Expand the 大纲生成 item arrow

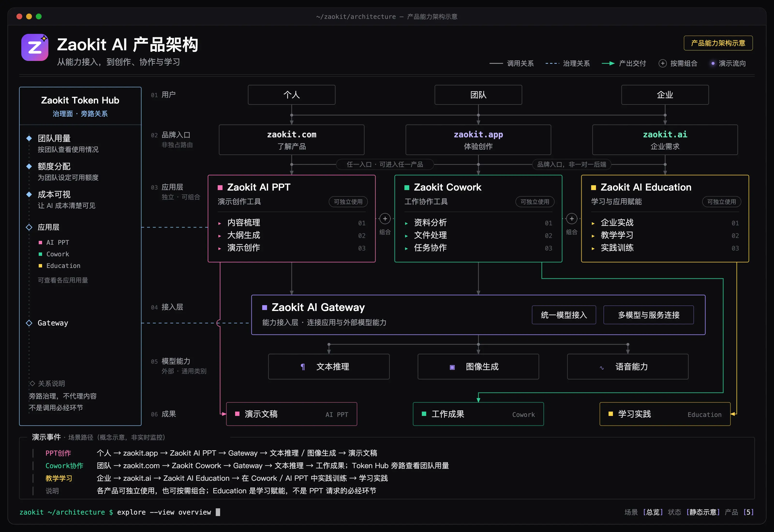220,236
